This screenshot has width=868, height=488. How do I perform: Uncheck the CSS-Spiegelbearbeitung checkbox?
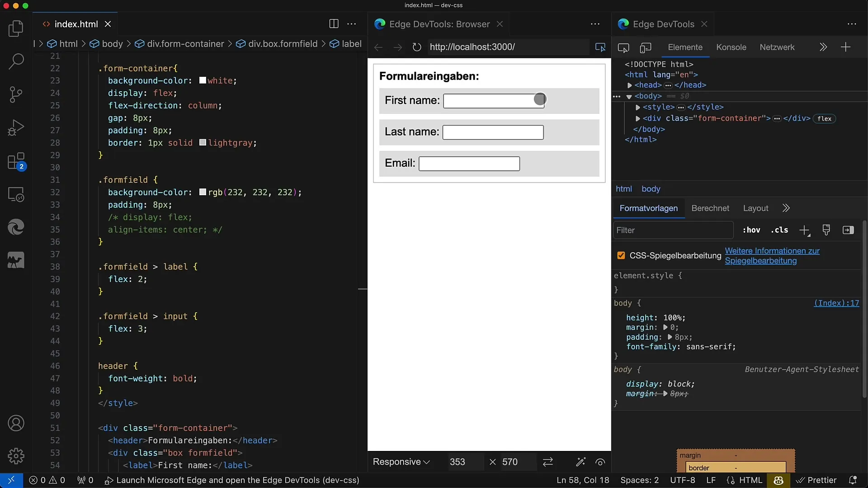coord(621,256)
